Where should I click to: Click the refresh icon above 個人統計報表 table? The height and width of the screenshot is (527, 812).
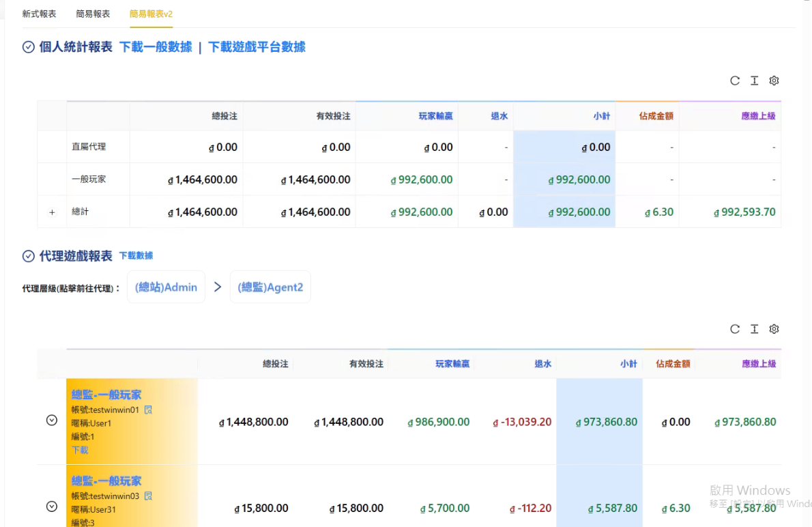click(735, 81)
